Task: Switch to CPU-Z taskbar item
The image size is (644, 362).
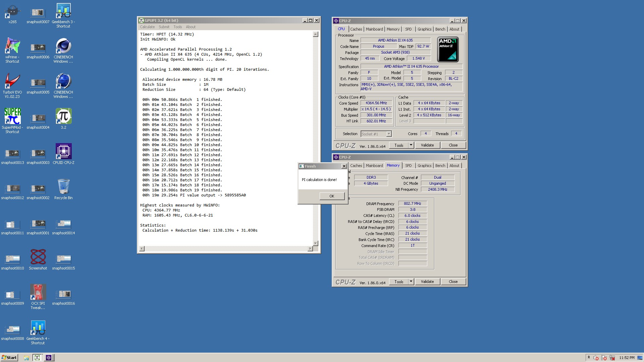Action: click(49, 358)
